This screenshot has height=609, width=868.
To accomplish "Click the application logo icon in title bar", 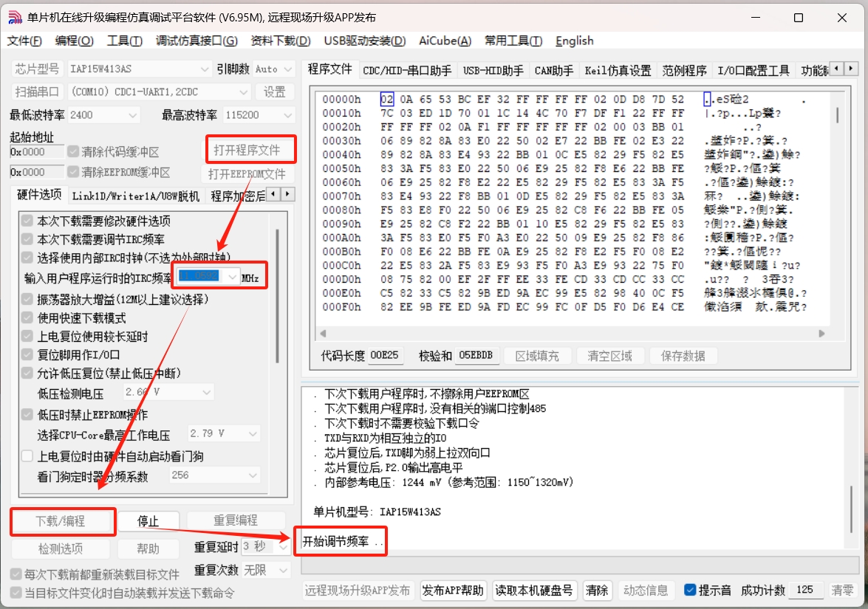I will [15, 18].
